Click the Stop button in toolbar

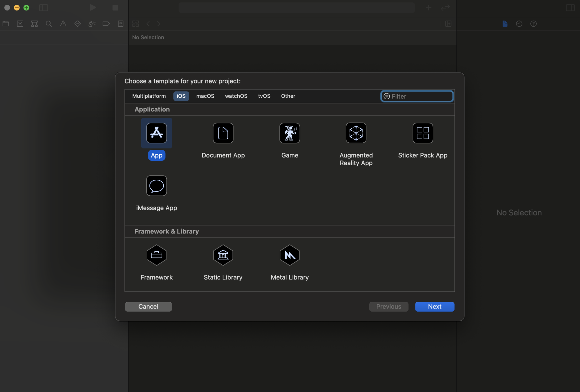(115, 8)
